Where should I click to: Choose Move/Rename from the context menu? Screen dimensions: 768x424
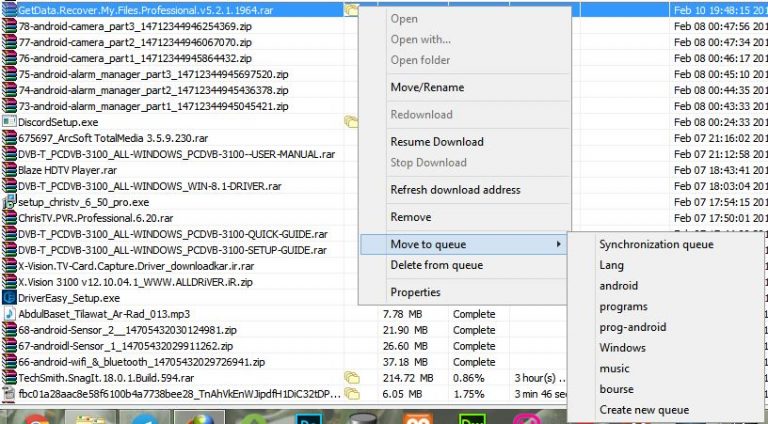click(427, 88)
